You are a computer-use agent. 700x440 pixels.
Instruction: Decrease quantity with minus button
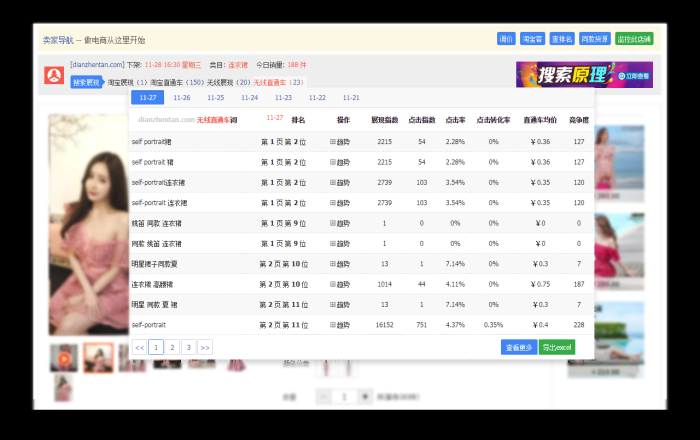(323, 396)
